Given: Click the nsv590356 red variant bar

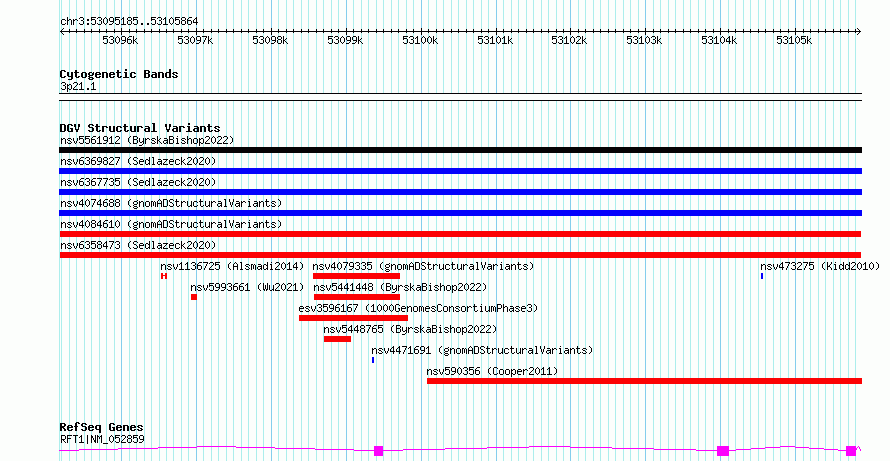Looking at the screenshot, I should pyautogui.click(x=644, y=381).
